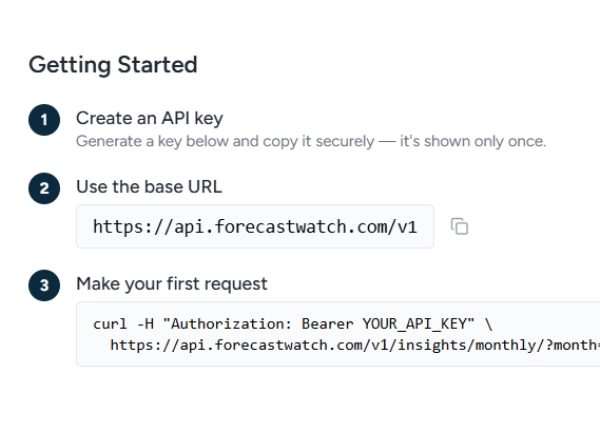Copy the base URL with the copy icon
The height and width of the screenshot is (423, 600).
click(x=459, y=227)
